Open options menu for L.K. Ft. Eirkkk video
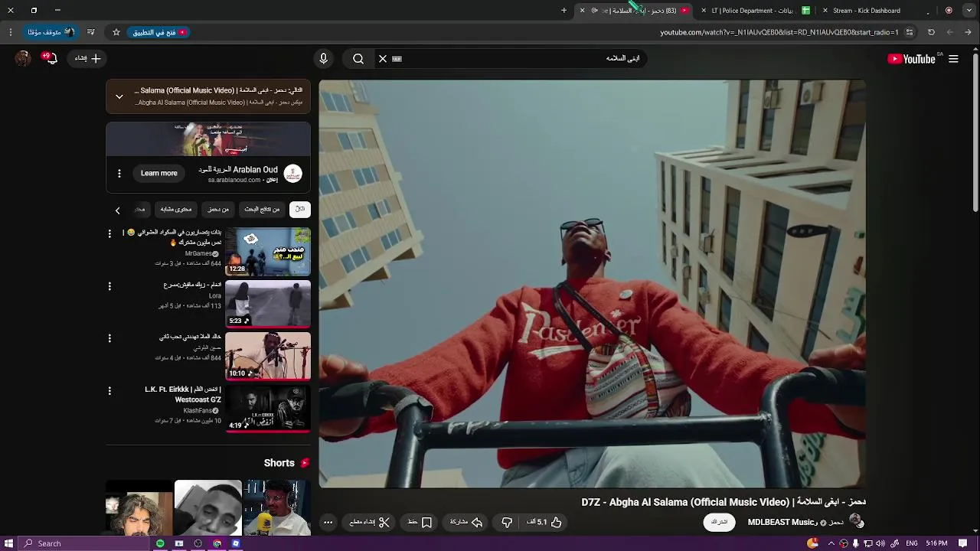 pos(109,391)
